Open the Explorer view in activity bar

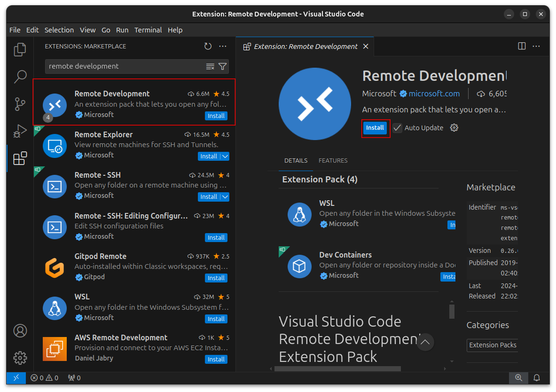(20, 49)
